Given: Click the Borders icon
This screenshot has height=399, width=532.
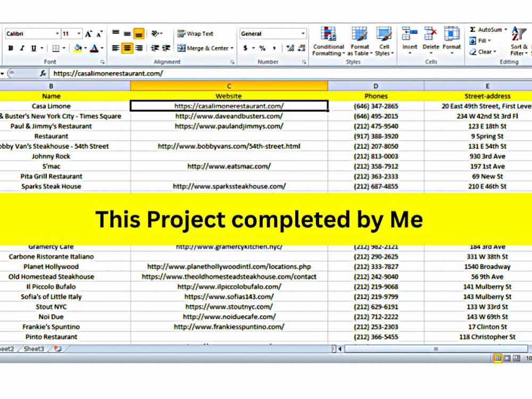Looking at the screenshot, I should (x=56, y=48).
